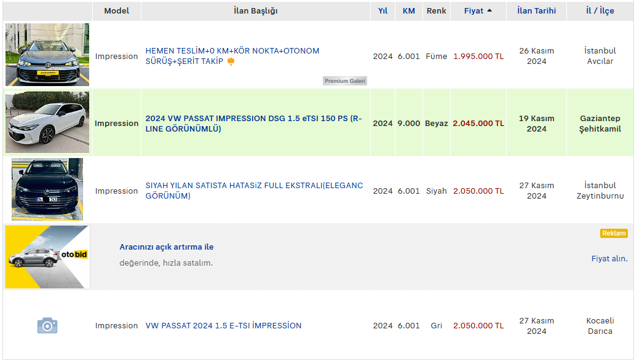Sort by İl / İlçe column

click(600, 11)
